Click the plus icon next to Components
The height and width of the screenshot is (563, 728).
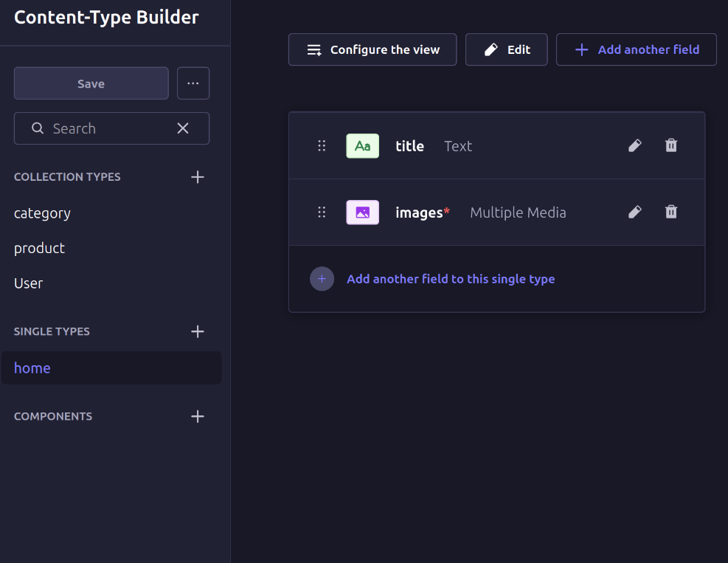tap(198, 416)
